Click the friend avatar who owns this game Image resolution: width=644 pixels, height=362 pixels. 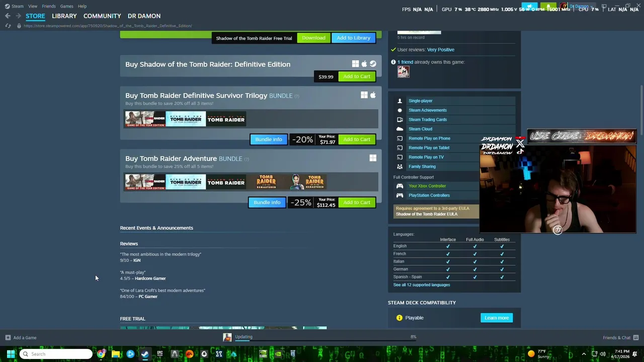(x=403, y=72)
